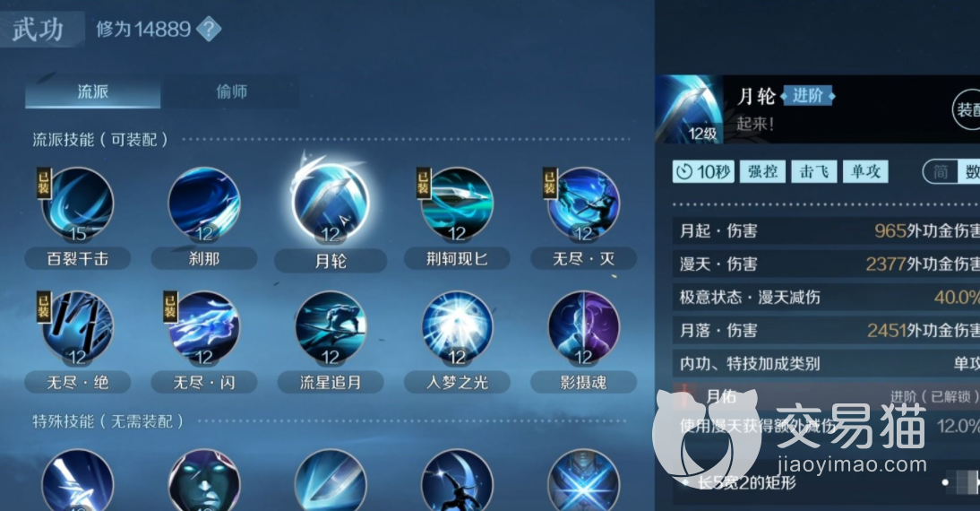Switch to the 流派 tab
980x511 pixels.
pyautogui.click(x=92, y=92)
